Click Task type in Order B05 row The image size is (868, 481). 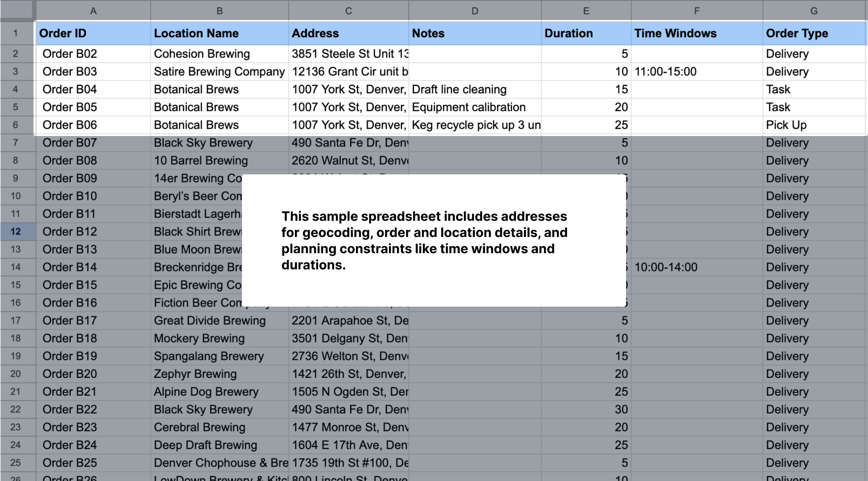click(815, 107)
